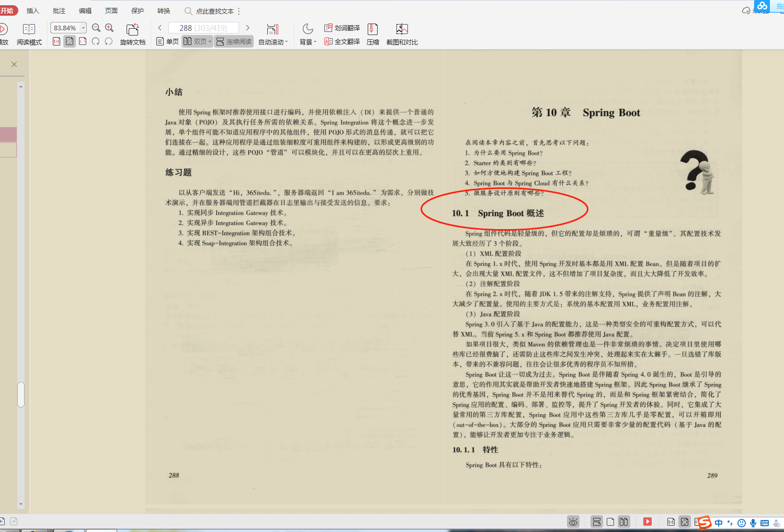Screen dimensions: 784x532
Task: Click the side panel scroll down arrow
Action: (21, 504)
